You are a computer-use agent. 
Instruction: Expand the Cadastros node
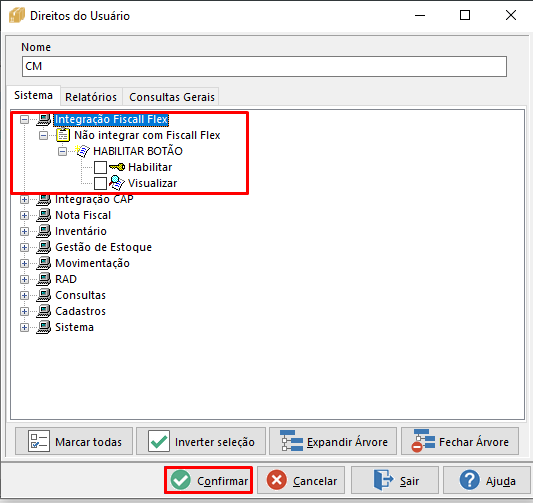coord(24,311)
